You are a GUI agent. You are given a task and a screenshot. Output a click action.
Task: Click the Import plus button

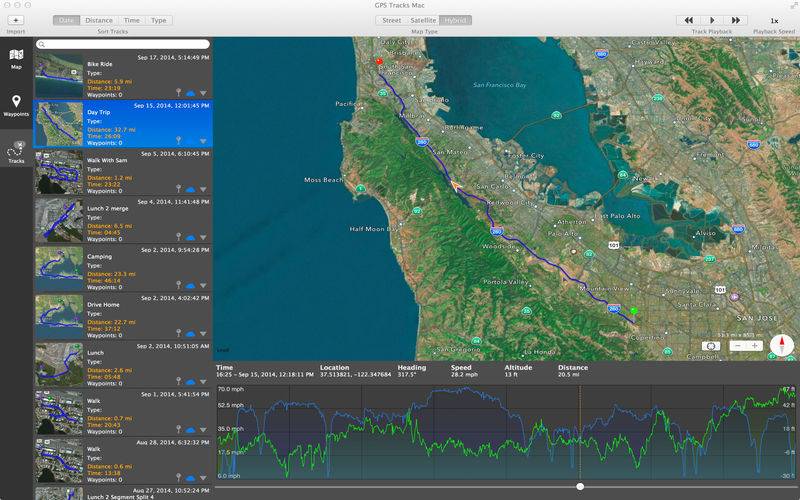[x=16, y=20]
